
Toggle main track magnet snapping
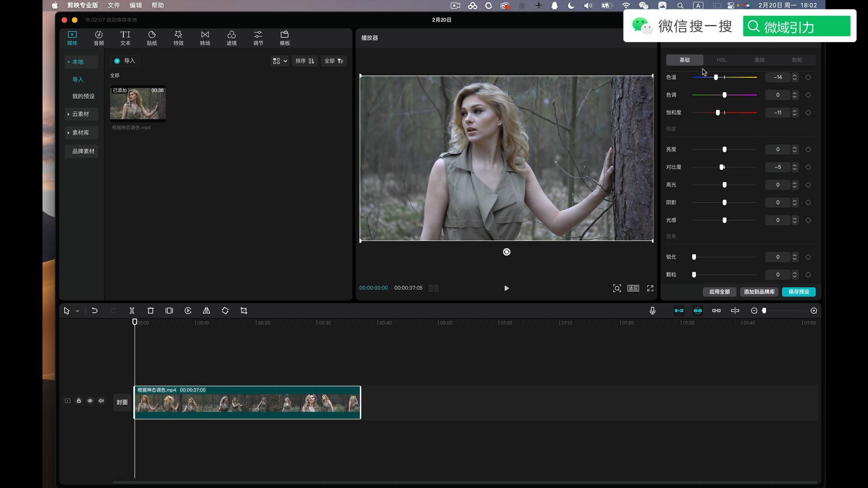[x=679, y=311]
